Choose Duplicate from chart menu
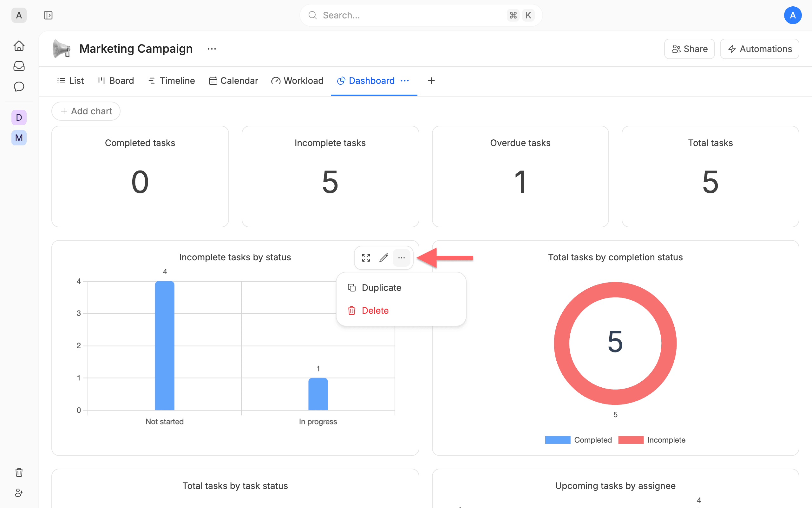Screen dimensions: 812x508 [x=401, y=288]
